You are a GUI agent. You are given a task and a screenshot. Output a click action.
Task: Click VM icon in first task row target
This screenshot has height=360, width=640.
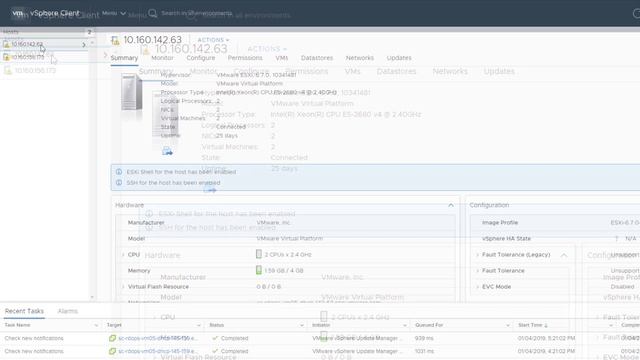(x=112, y=338)
